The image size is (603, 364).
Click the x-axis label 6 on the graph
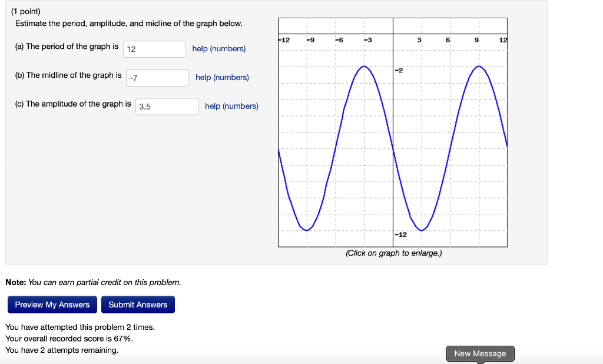pos(448,40)
